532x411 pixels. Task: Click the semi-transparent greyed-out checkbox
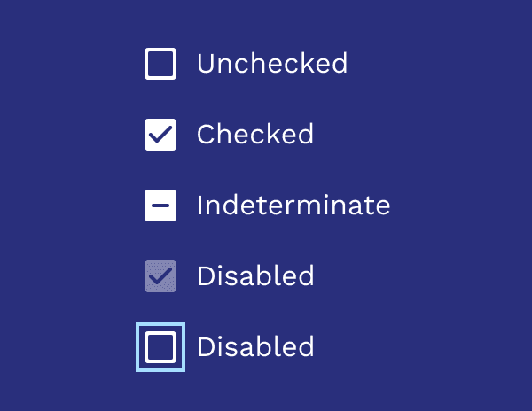(160, 276)
